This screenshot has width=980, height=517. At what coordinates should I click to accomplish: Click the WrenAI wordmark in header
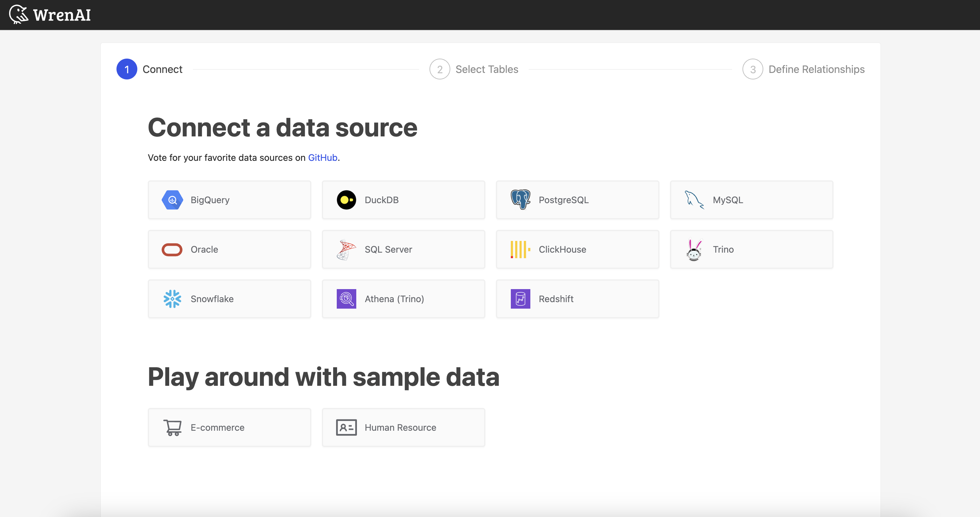click(x=62, y=15)
